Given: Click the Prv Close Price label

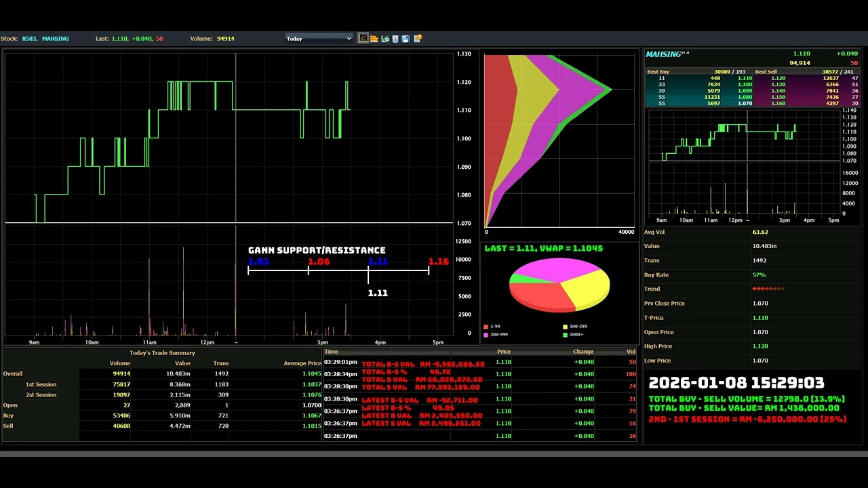Looking at the screenshot, I should pos(664,304).
